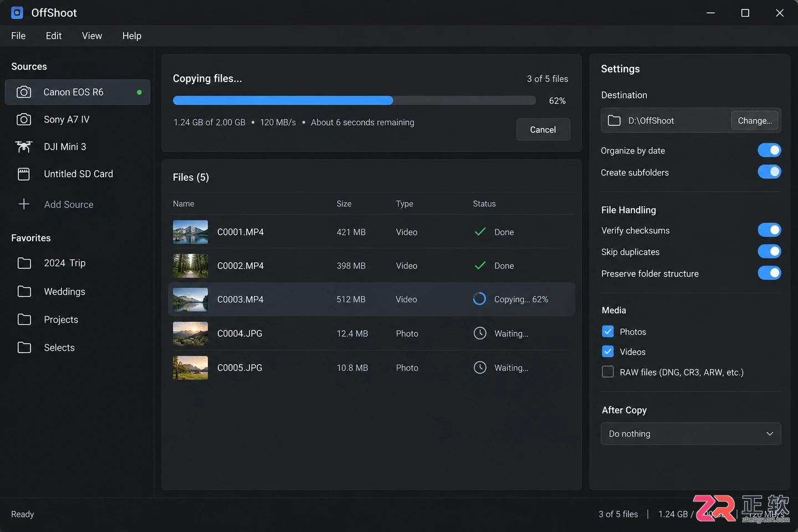Open the After Copy dropdown

(x=690, y=434)
